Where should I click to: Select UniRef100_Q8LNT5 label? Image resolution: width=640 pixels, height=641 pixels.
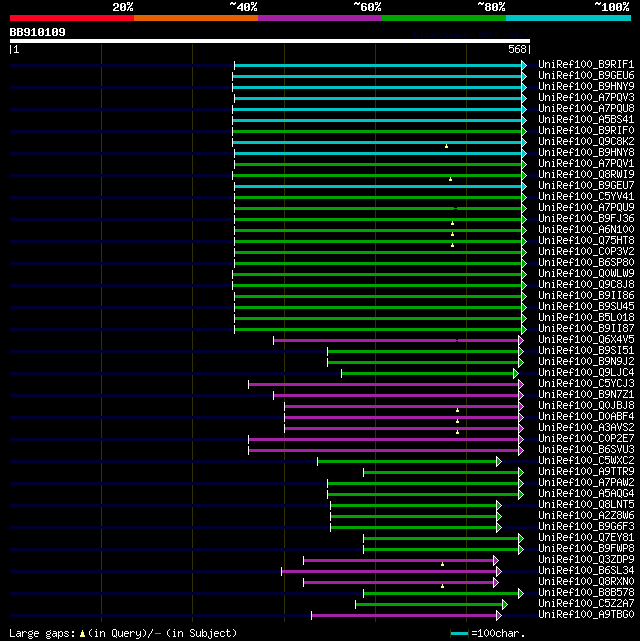tap(586, 504)
